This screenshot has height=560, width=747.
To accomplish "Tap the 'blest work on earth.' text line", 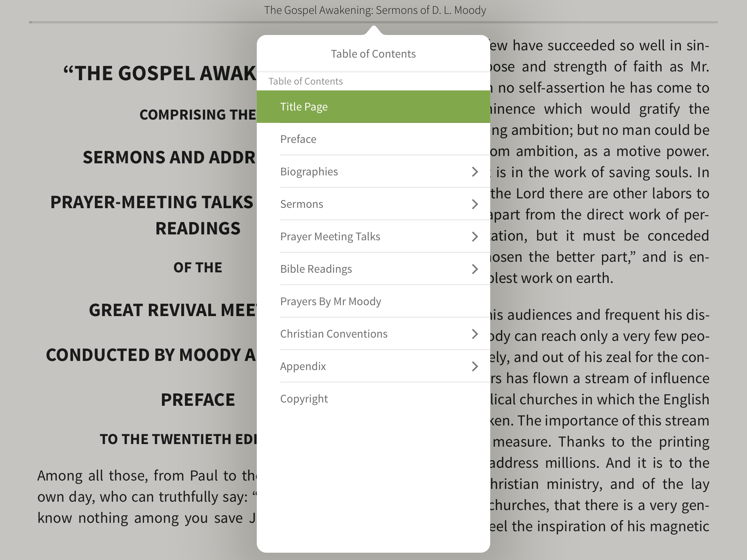I will (x=551, y=278).
